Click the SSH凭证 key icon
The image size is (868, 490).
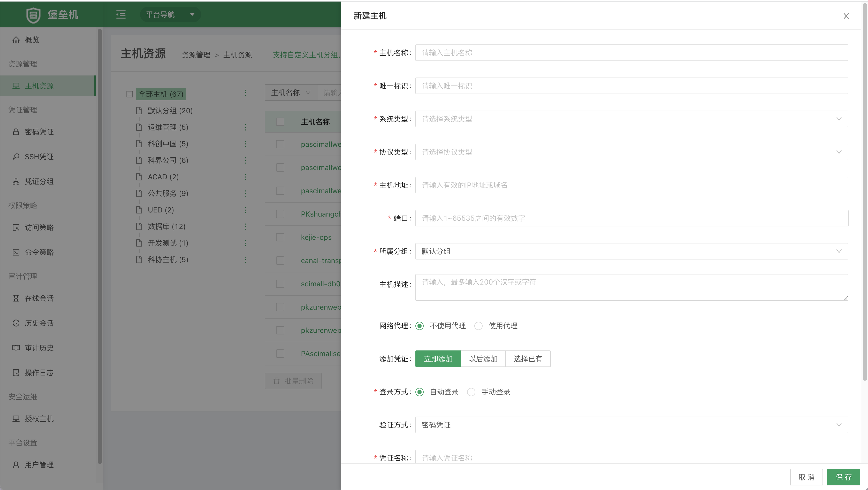[x=16, y=157]
